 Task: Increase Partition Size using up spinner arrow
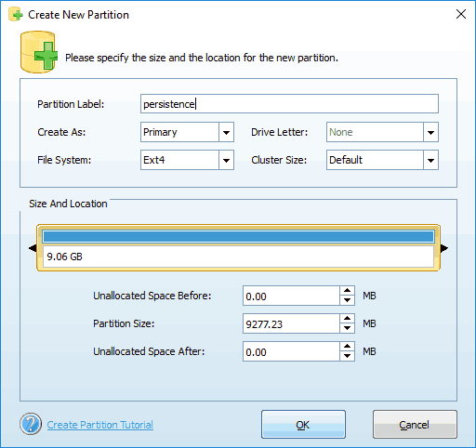347,319
